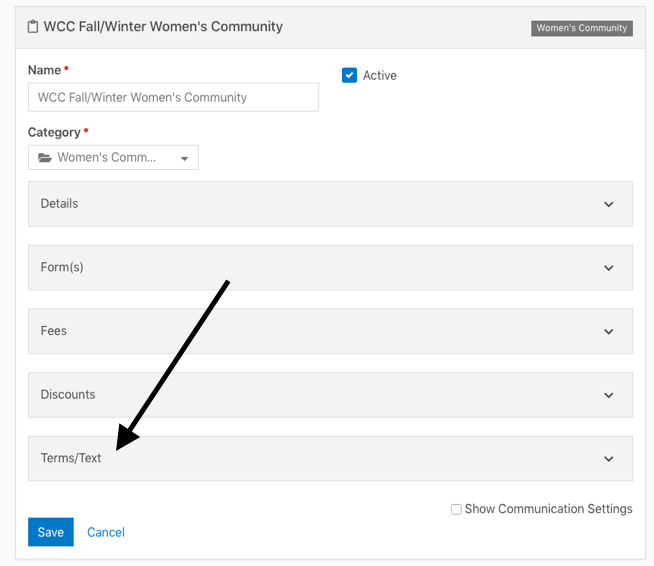Click the Details section label
Viewport: 654px width, 566px height.
click(x=59, y=204)
